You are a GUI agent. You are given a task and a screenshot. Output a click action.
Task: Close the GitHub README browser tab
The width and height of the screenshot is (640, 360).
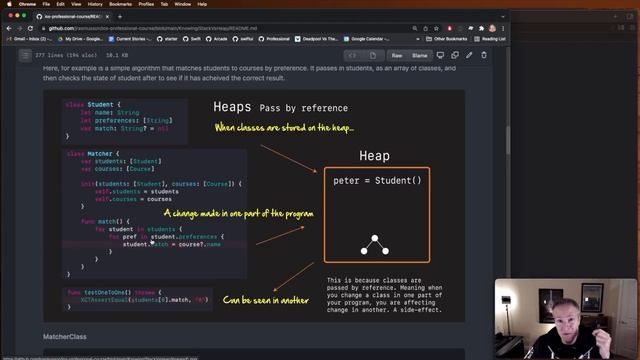[x=107, y=16]
